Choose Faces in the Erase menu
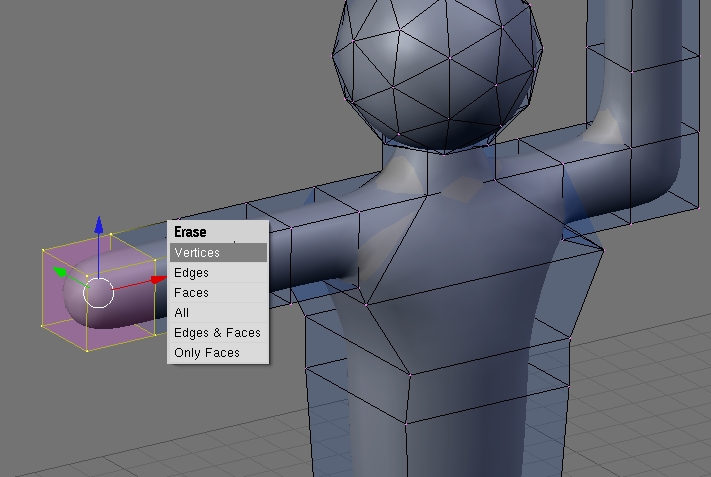The image size is (711, 477). point(218,293)
